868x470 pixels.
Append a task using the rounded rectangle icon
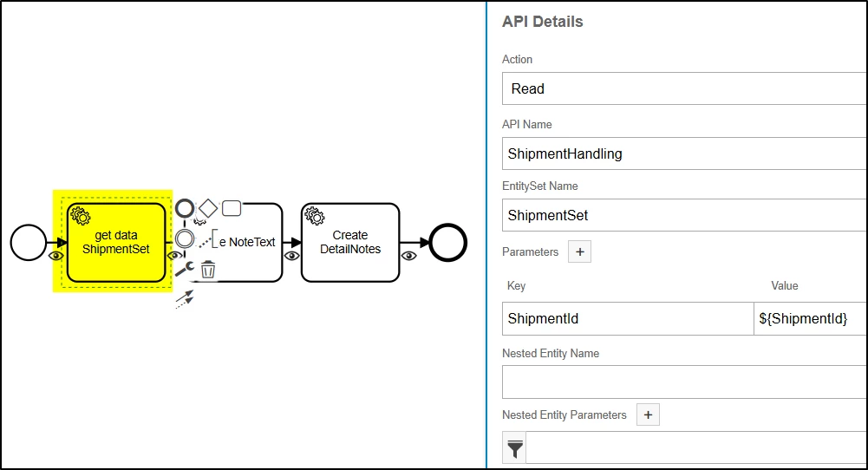[232, 208]
